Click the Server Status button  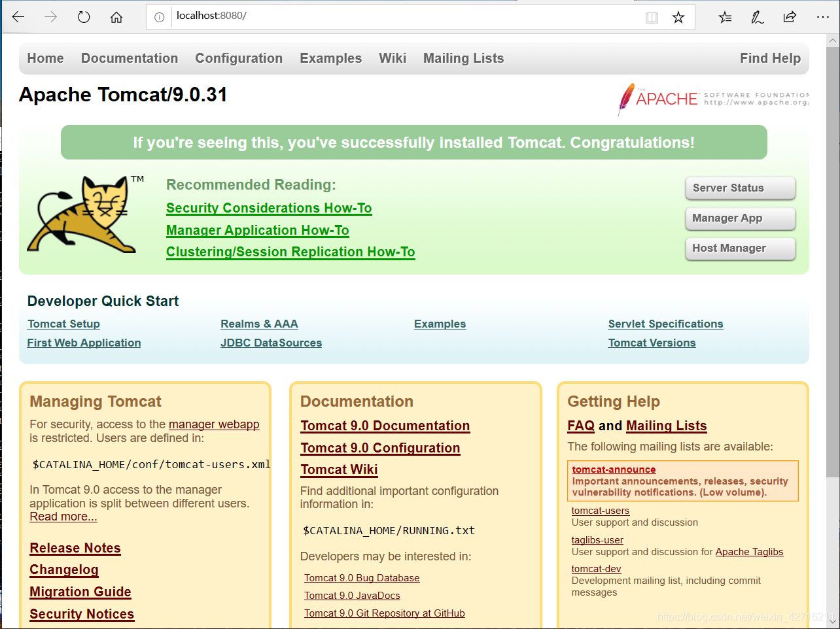point(740,188)
